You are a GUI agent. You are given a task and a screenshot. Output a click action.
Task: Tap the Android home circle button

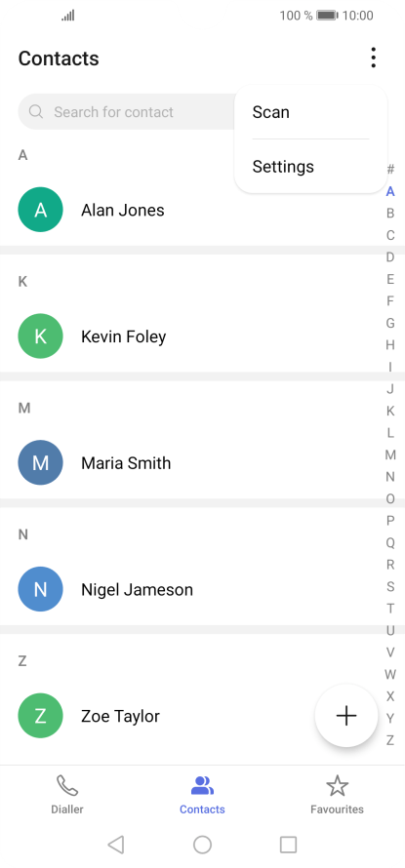pyautogui.click(x=202, y=845)
